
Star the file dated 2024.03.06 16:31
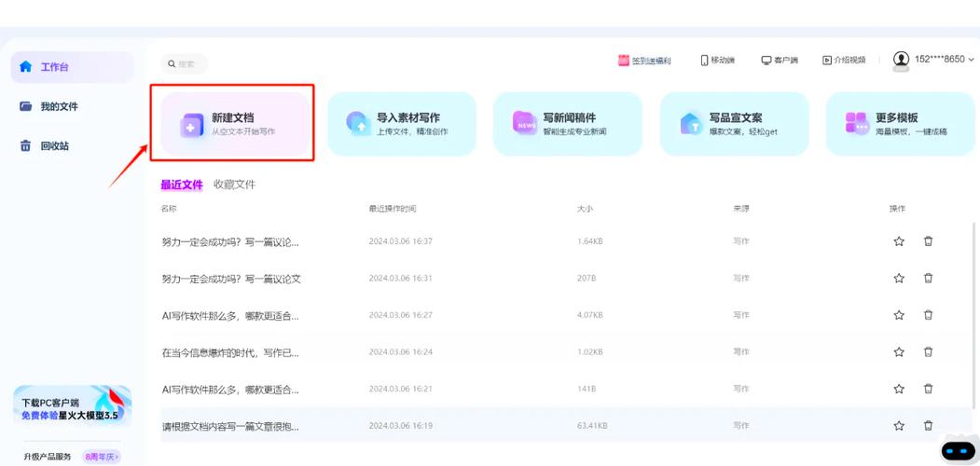[x=899, y=278]
